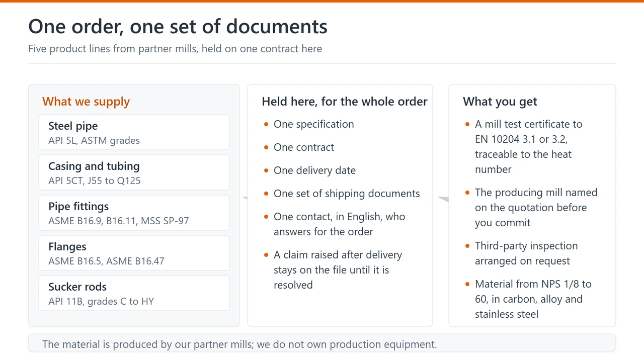644x362 pixels.
Task: Click 'API 5L, ASTM grades' text
Action: coord(94,141)
